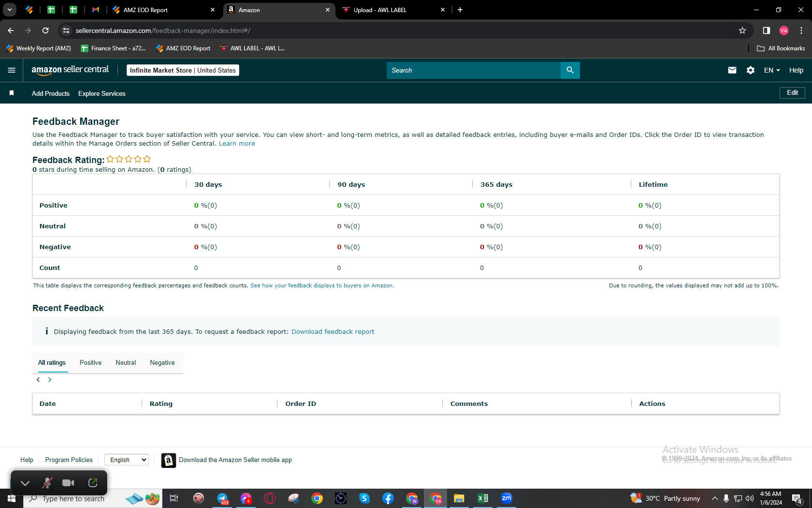
Task: Open the Weekly Report (AMZ) bookmark
Action: (x=39, y=48)
